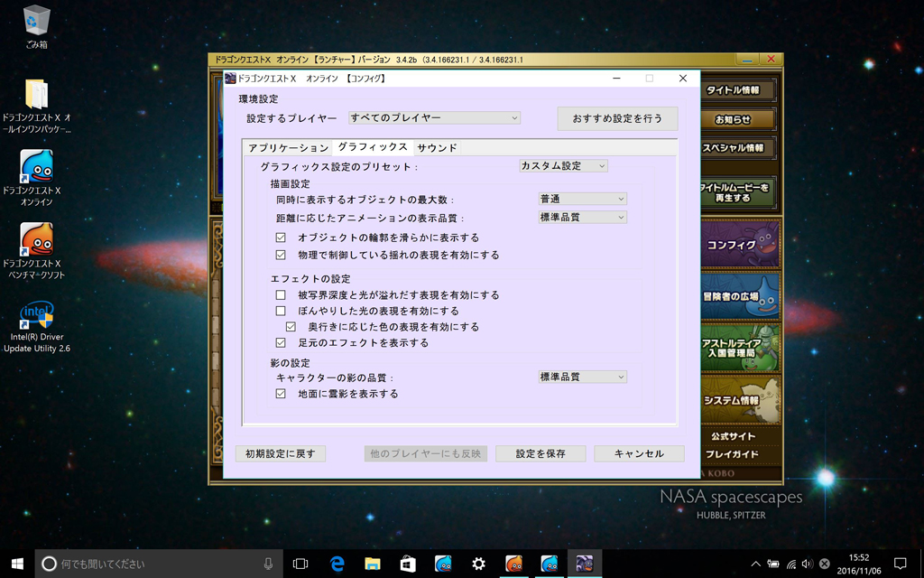Click the コンフィグ button in the launcher

click(x=741, y=244)
